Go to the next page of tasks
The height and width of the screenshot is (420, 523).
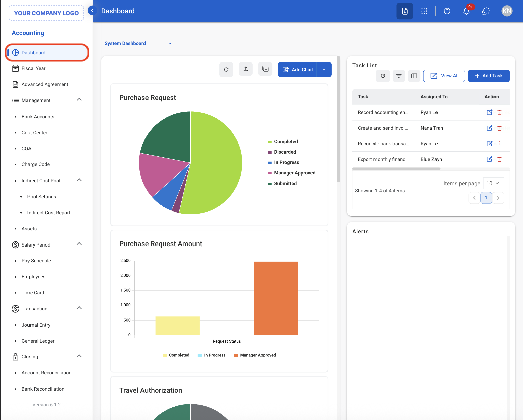pos(498,198)
